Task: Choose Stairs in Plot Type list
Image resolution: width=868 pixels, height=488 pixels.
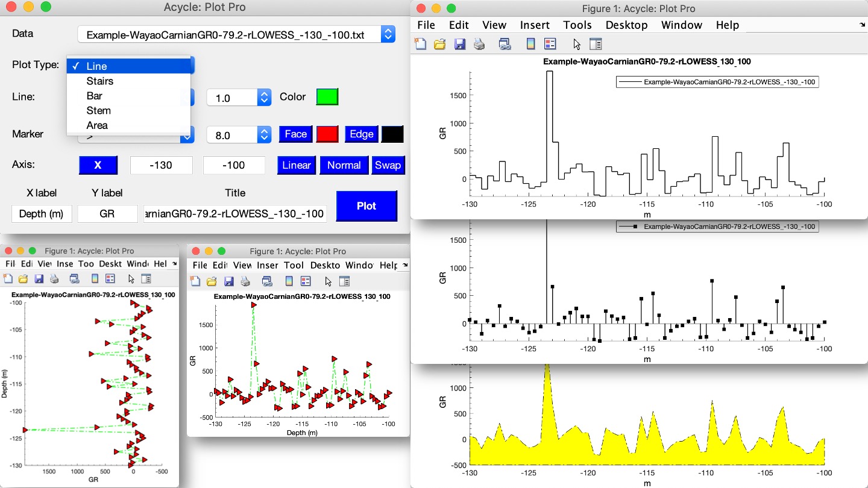Action: pos(128,81)
